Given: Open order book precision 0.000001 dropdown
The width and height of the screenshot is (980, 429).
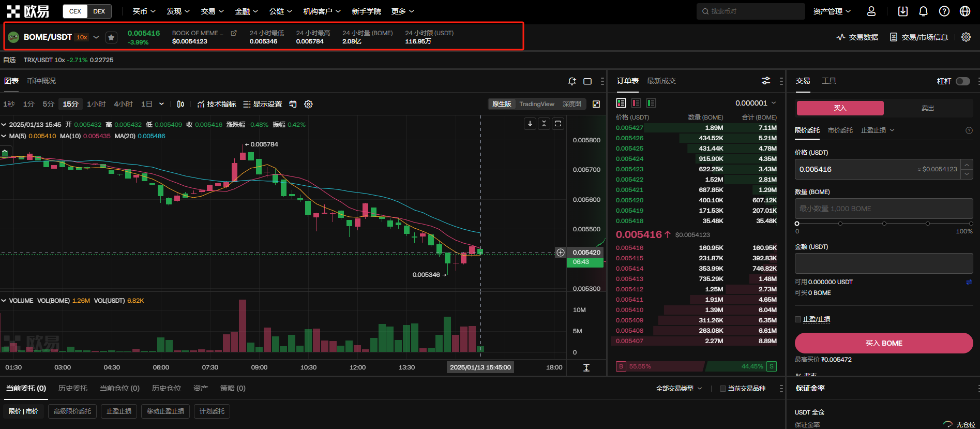Looking at the screenshot, I should 756,103.
